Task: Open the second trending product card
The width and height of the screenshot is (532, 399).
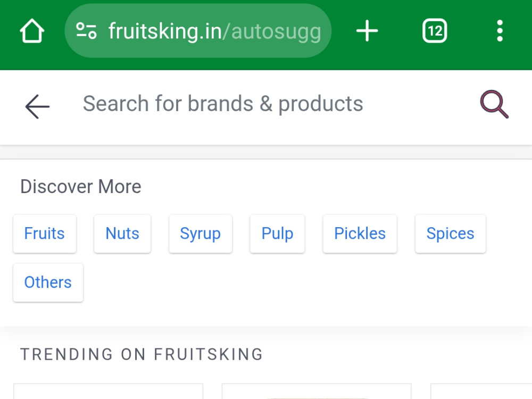Action: (x=317, y=391)
